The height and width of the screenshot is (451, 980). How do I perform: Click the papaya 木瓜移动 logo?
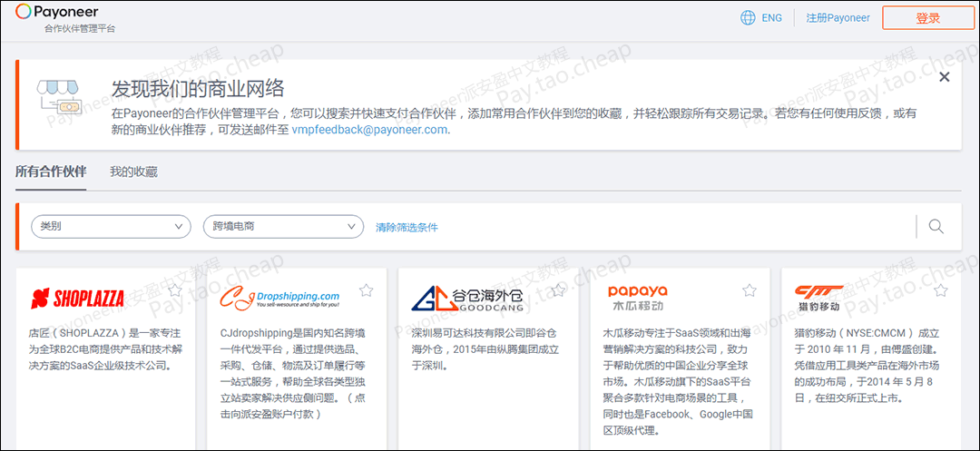point(638,298)
